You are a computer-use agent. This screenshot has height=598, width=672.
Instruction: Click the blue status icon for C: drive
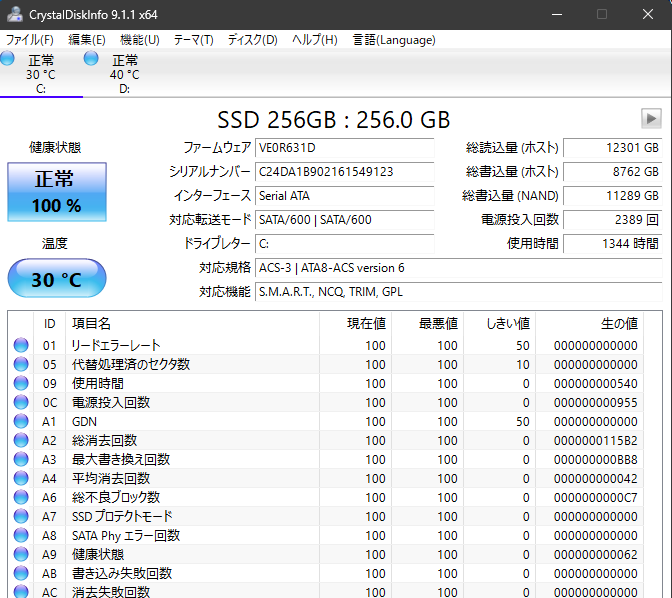[7, 58]
